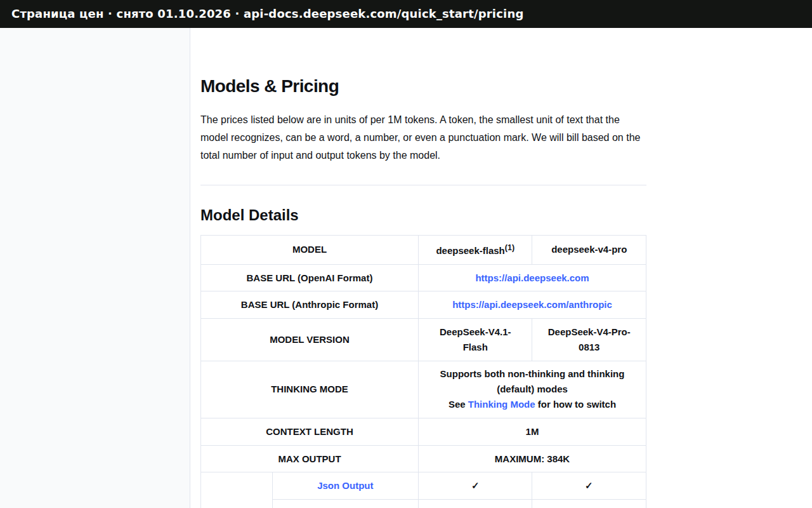Image resolution: width=812 pixels, height=508 pixels.
Task: Select the deepseek-v4-pro column header
Action: click(589, 250)
